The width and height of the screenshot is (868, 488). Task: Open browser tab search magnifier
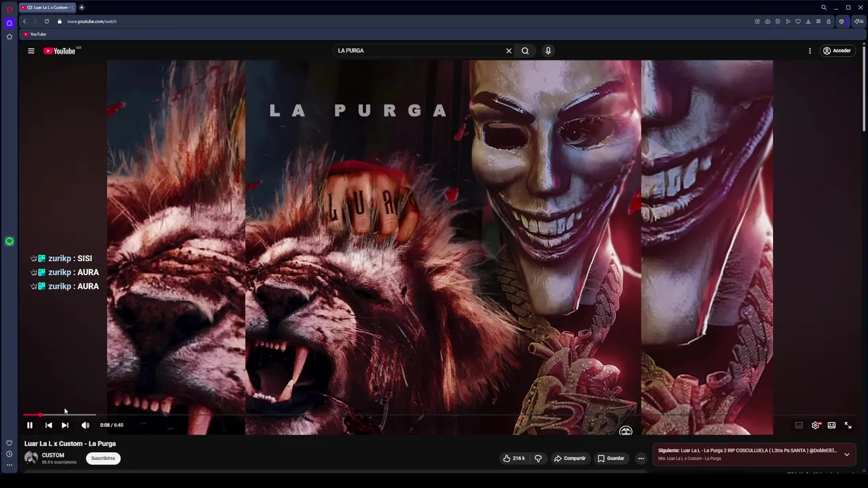click(824, 7)
